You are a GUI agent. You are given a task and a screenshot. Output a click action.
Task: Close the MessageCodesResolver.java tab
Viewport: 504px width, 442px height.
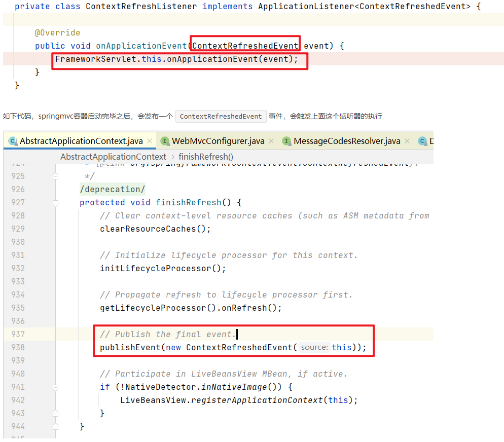407,141
